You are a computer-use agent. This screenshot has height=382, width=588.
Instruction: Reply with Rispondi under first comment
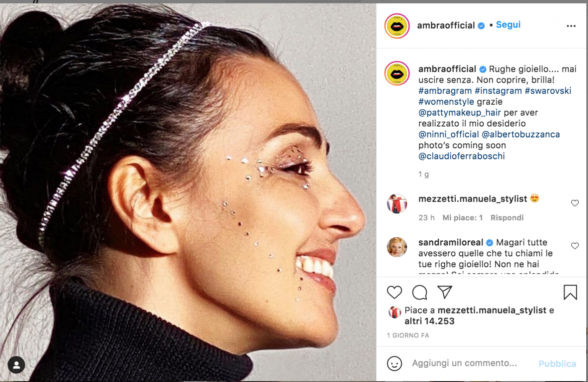(x=507, y=218)
